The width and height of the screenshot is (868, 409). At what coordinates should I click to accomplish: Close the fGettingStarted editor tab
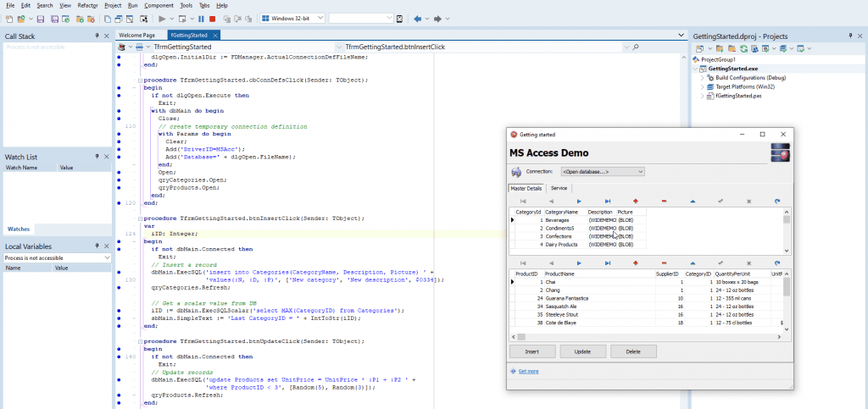(x=215, y=35)
